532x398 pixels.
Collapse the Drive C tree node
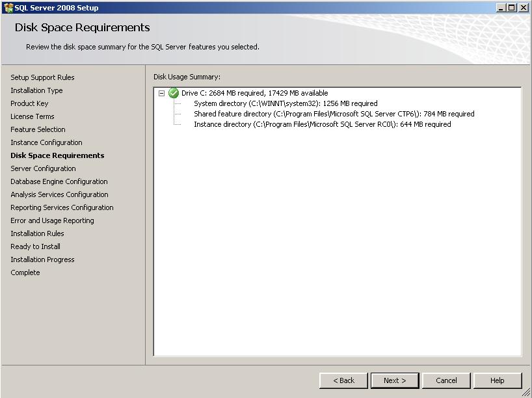point(162,93)
